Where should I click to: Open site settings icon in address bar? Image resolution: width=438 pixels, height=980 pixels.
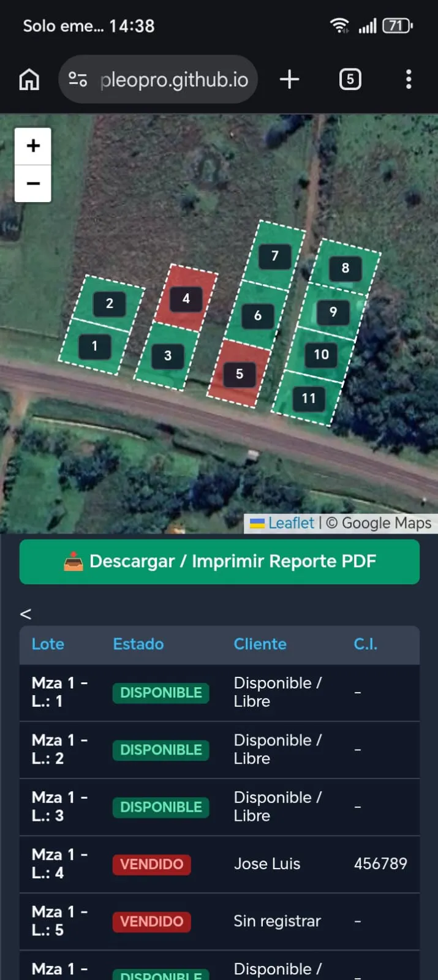pos(78,80)
